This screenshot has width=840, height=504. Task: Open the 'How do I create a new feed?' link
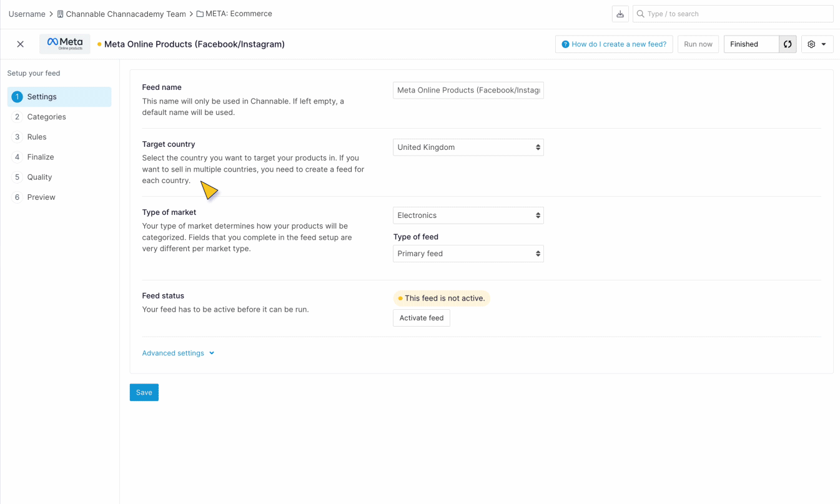[613, 44]
